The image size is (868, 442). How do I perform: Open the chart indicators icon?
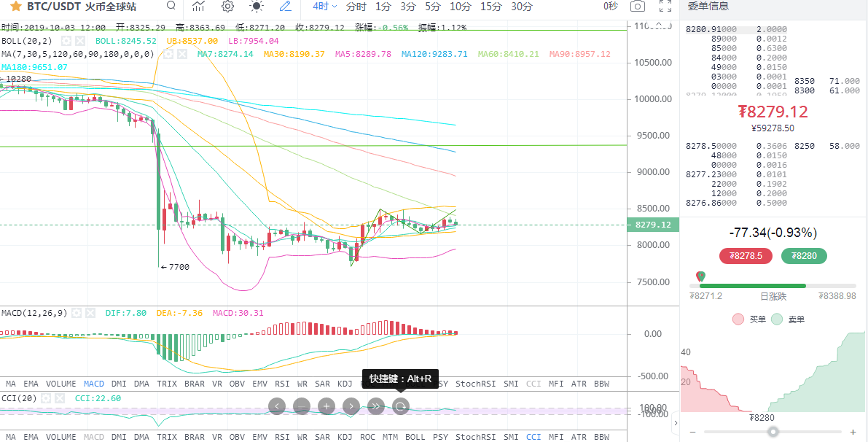198,7
